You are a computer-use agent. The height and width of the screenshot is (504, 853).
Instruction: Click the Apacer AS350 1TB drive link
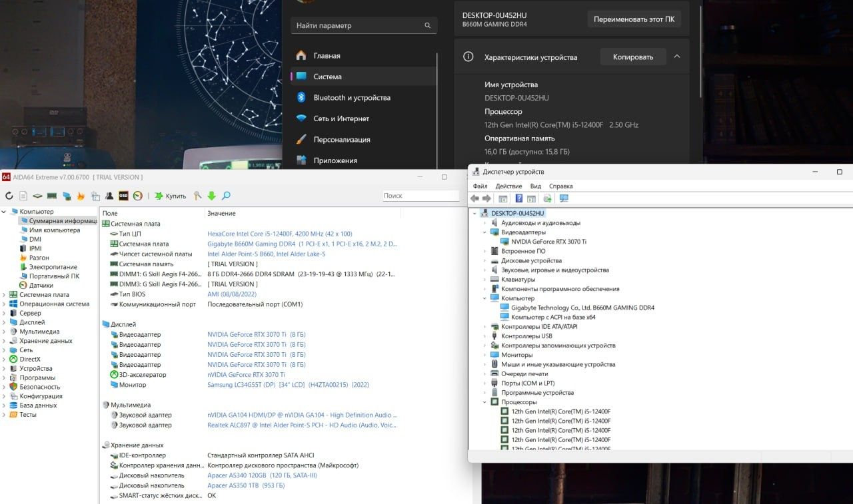click(x=246, y=485)
